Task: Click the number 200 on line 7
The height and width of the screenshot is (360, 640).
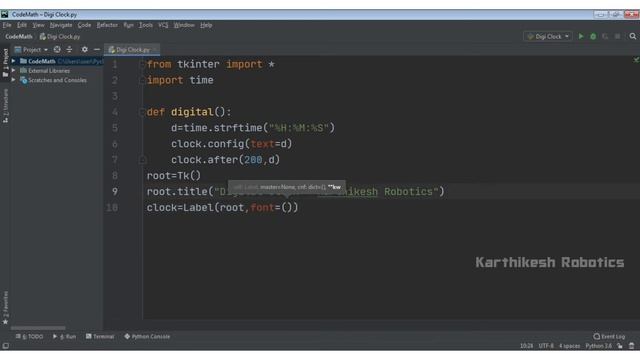Action: tap(253, 160)
